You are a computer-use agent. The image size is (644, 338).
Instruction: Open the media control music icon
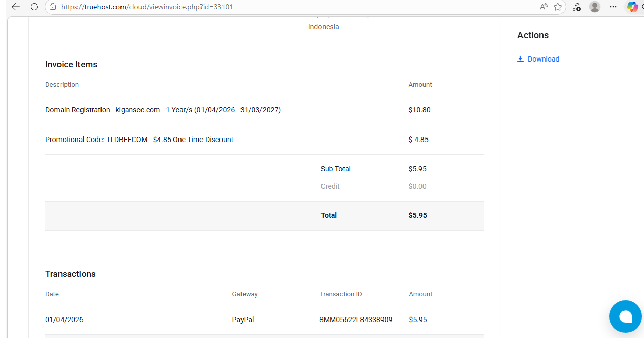click(577, 7)
